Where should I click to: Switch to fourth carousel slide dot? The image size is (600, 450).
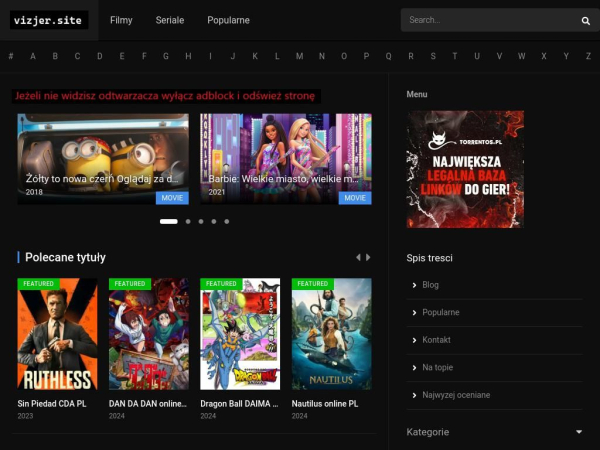pos(214,222)
